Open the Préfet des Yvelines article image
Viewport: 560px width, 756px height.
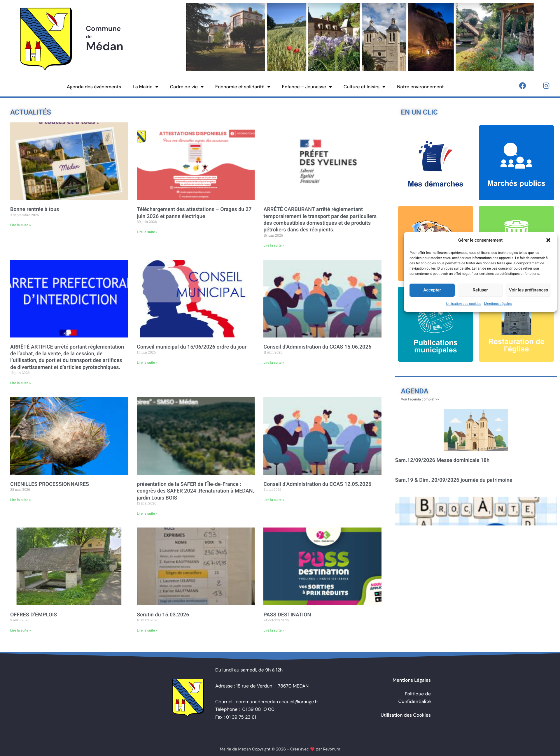(x=322, y=161)
